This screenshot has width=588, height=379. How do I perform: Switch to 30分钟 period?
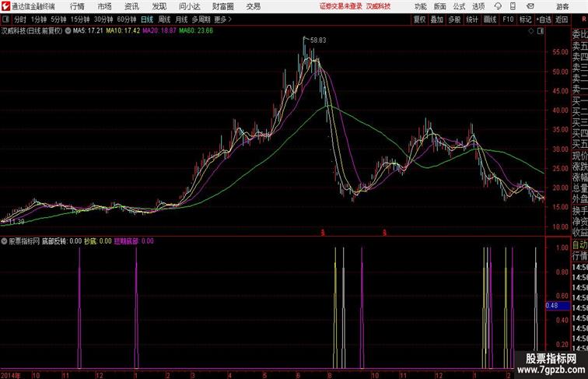click(x=103, y=19)
